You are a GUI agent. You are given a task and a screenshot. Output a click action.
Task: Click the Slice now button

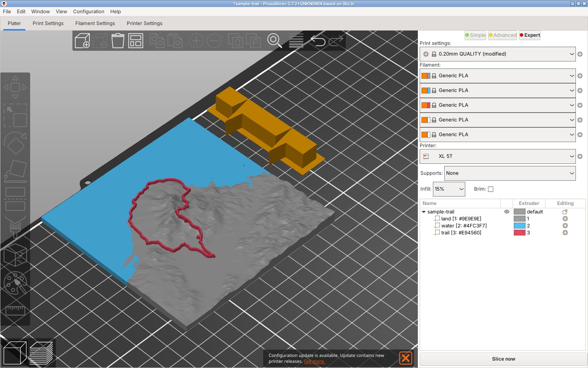503,359
